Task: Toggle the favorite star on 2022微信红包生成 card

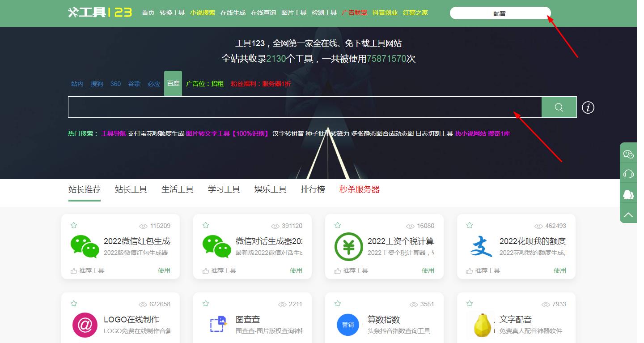Action: (x=73, y=225)
